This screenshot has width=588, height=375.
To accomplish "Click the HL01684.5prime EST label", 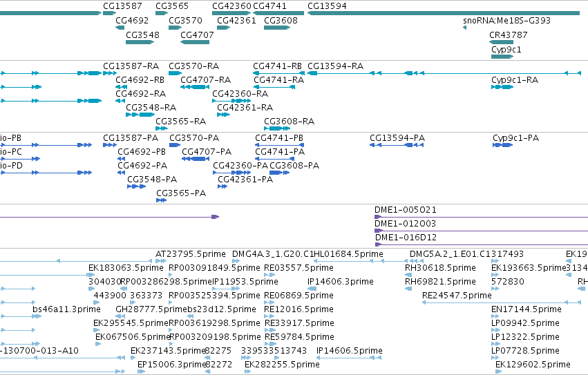I will click(x=348, y=254).
